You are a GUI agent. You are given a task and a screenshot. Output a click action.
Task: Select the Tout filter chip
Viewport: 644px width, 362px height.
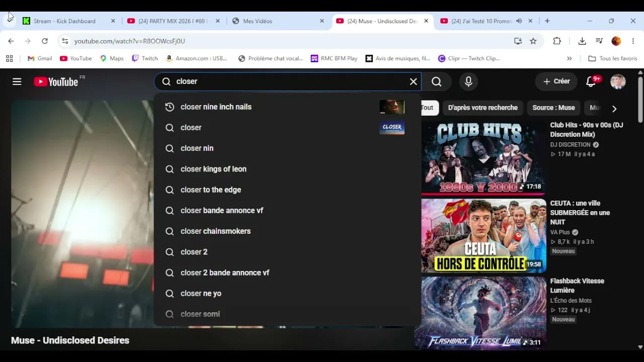(430, 108)
